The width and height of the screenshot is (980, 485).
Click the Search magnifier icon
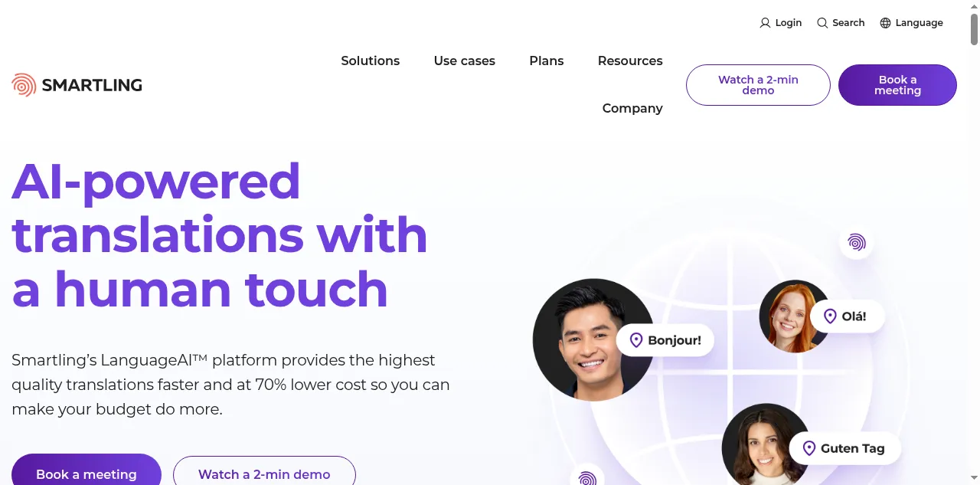[x=822, y=23]
